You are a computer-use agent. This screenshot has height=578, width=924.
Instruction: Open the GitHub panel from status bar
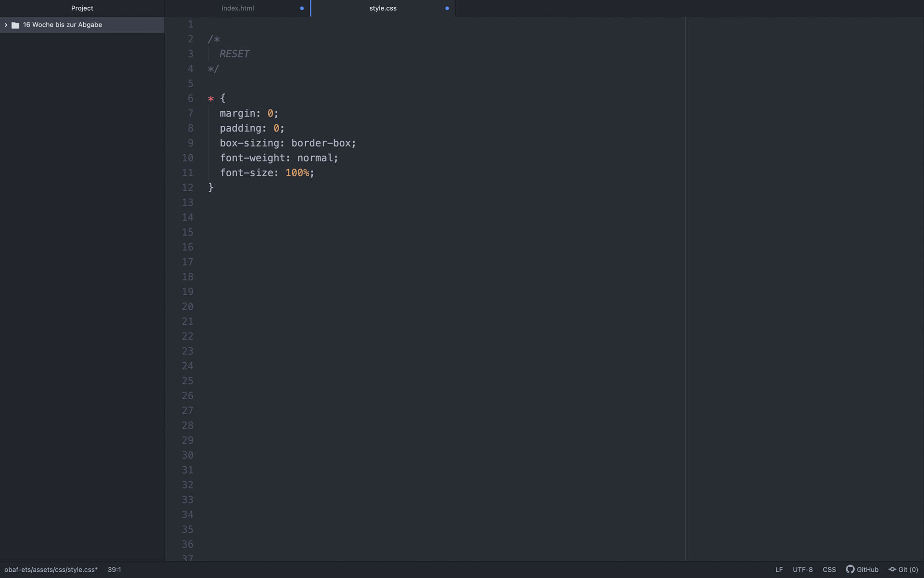point(862,569)
